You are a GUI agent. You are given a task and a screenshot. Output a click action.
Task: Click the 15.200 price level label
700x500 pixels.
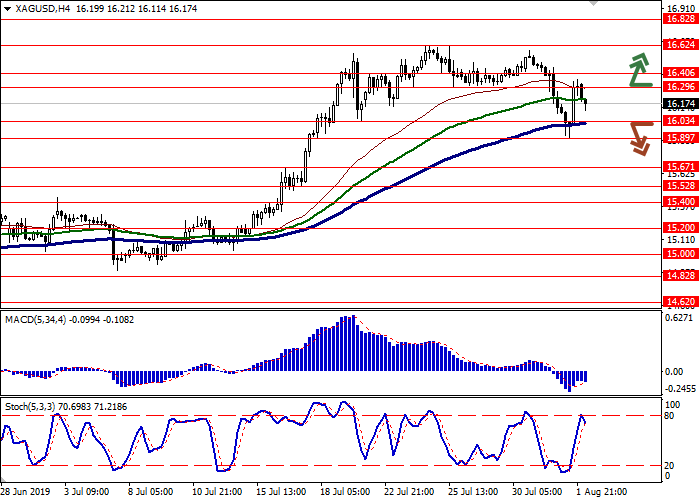679,227
